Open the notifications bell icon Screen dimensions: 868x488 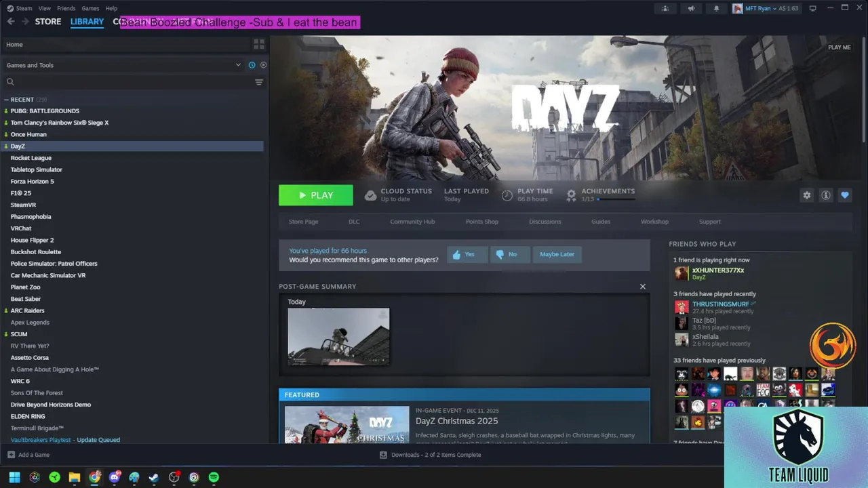717,8
